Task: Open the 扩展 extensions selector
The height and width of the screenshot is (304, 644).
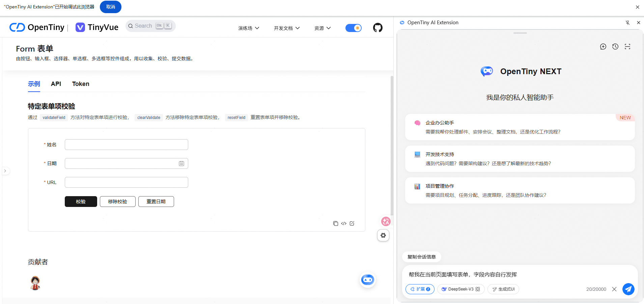Action: [420, 289]
